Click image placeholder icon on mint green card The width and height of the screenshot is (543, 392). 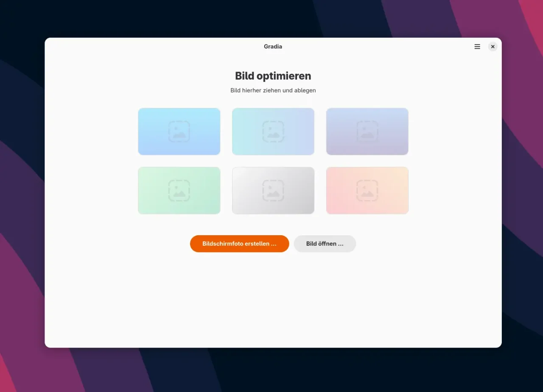coord(179,190)
